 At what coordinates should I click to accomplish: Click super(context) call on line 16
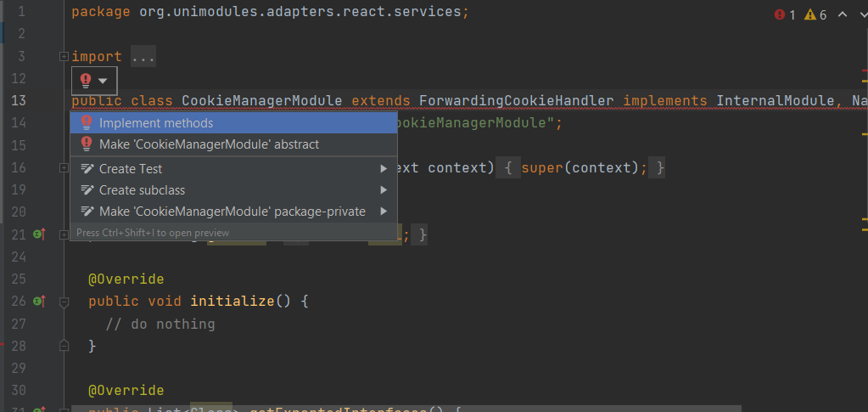[x=584, y=167]
